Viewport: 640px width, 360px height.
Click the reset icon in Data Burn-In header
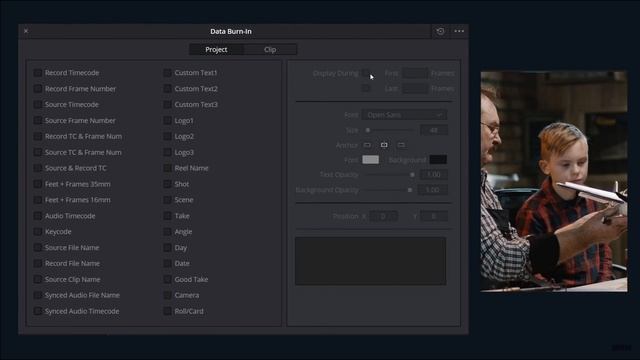pyautogui.click(x=440, y=31)
